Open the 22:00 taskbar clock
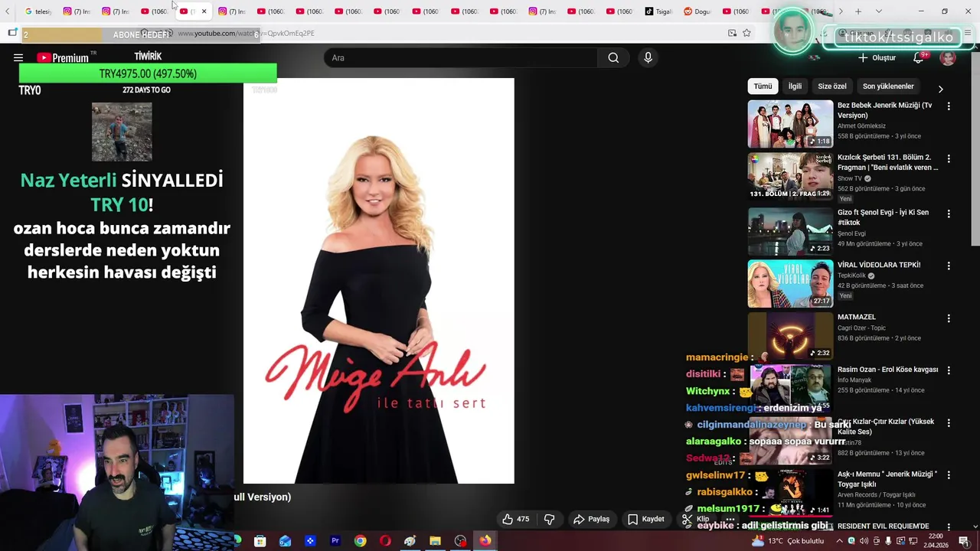The width and height of the screenshot is (980, 551). point(935,541)
